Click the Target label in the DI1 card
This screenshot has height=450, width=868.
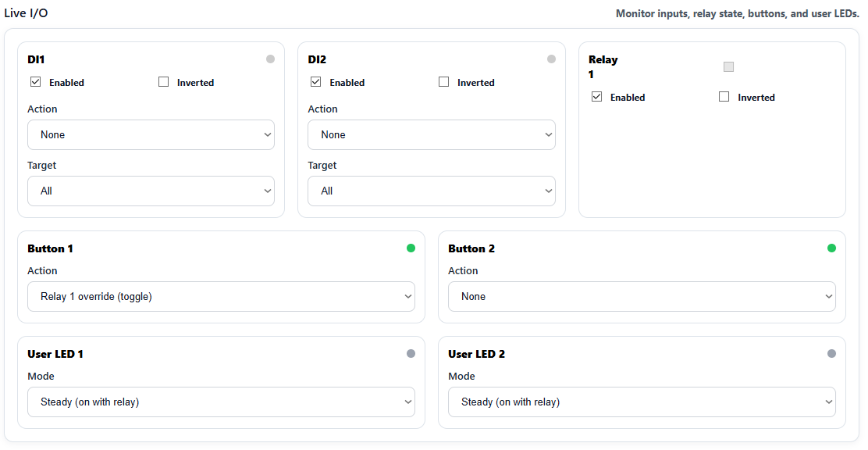coord(42,165)
